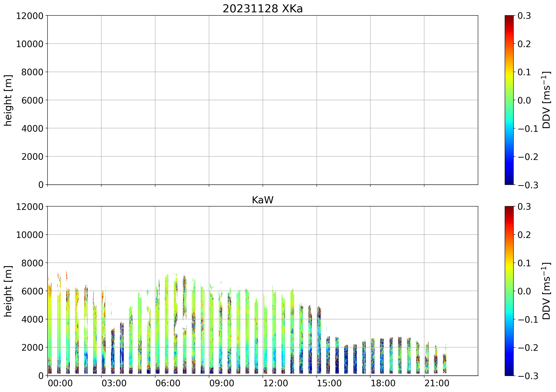
Task: Click the 00:00 time axis label
Action: point(60,383)
